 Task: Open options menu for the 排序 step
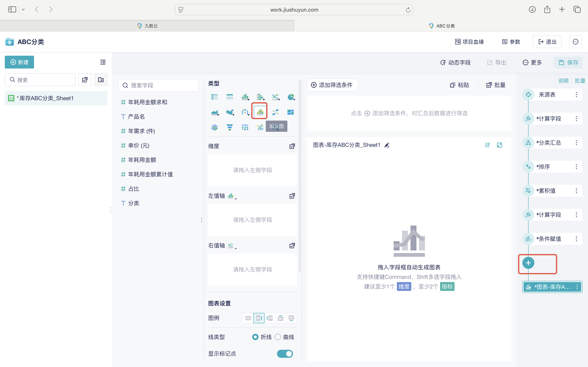(x=577, y=166)
